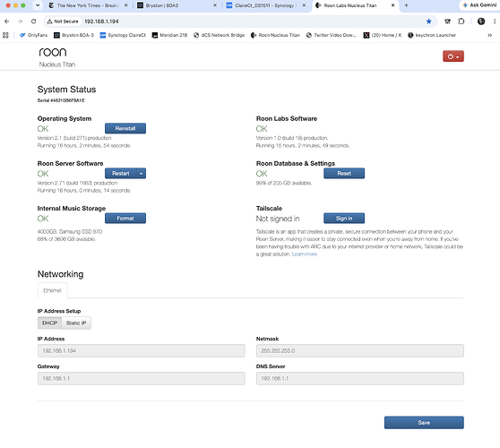Open the tab search chevron button

coord(38,5)
